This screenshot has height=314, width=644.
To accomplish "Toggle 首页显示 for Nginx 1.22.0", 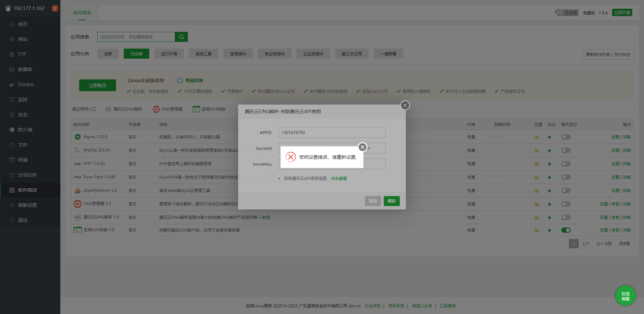I will [x=566, y=137].
